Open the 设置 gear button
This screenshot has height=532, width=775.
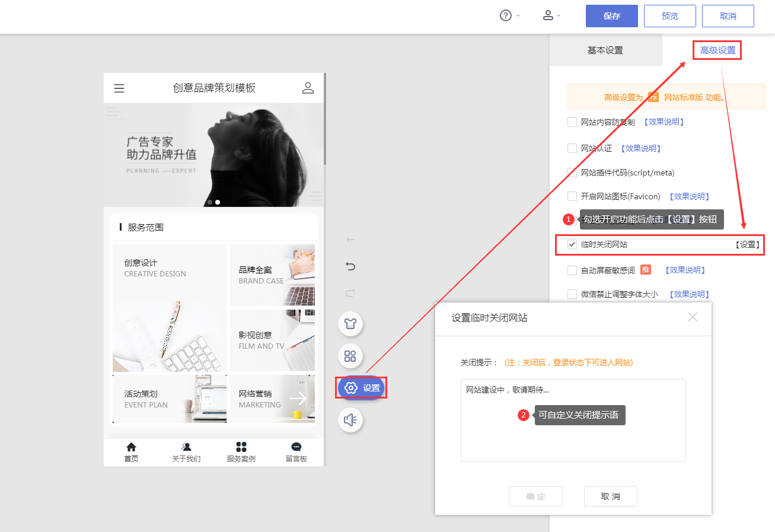point(362,388)
